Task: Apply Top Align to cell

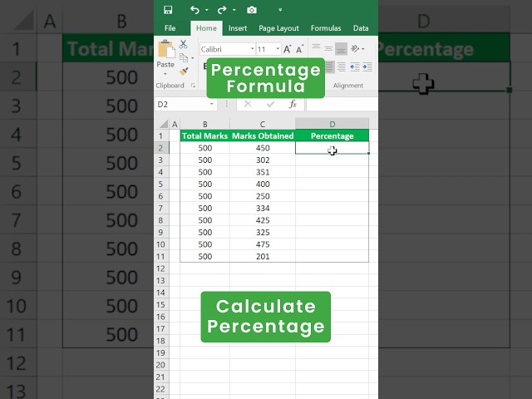Action: click(x=316, y=48)
